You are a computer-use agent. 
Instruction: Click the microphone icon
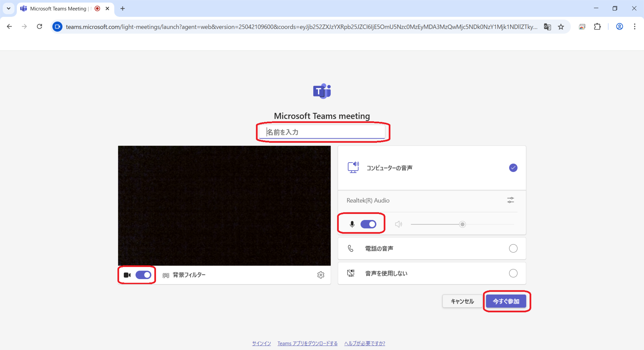[x=352, y=224]
